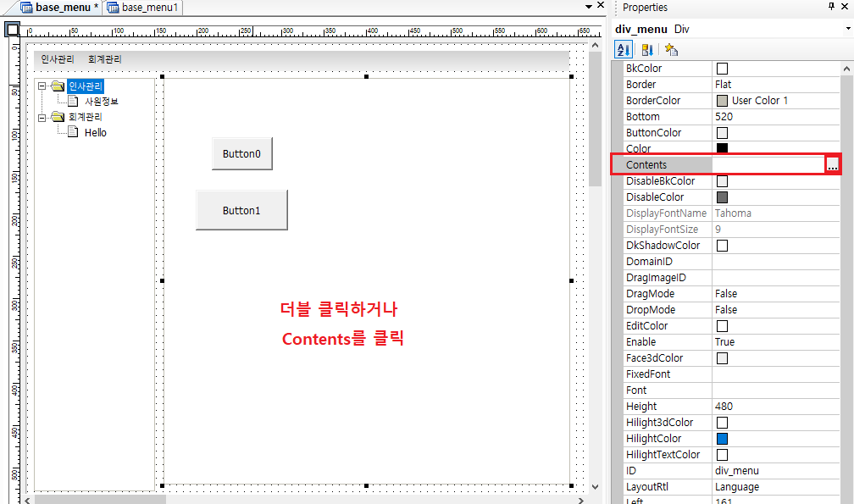Select the Font property row
The width and height of the screenshot is (854, 504).
click(731, 390)
